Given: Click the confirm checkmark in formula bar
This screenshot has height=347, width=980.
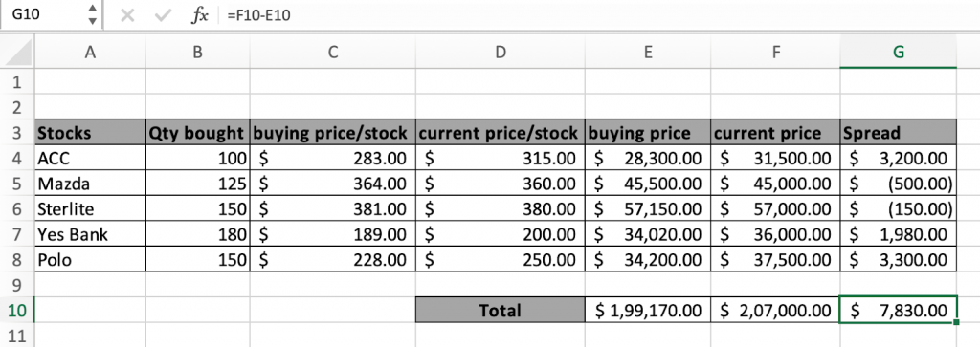Looking at the screenshot, I should (x=163, y=15).
